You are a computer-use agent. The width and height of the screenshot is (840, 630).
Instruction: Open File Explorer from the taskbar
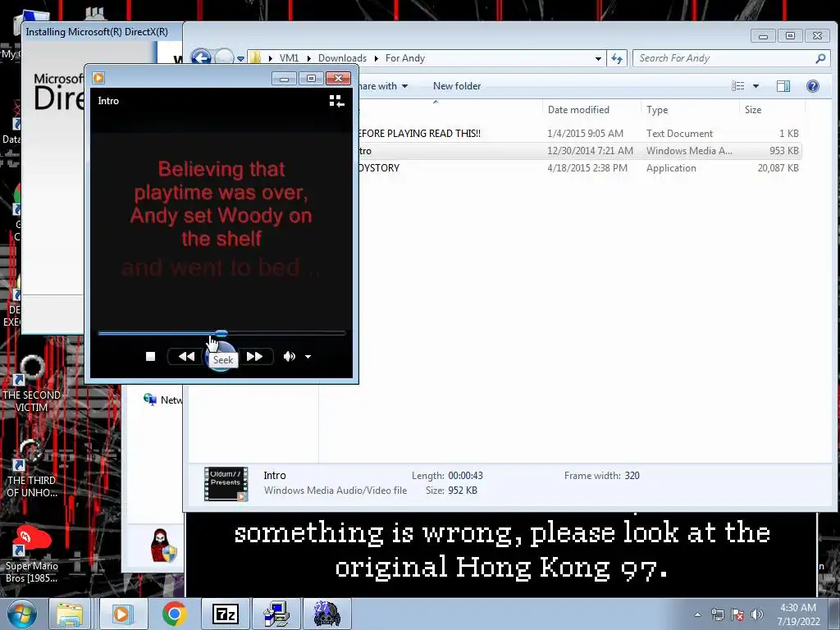tap(70, 614)
